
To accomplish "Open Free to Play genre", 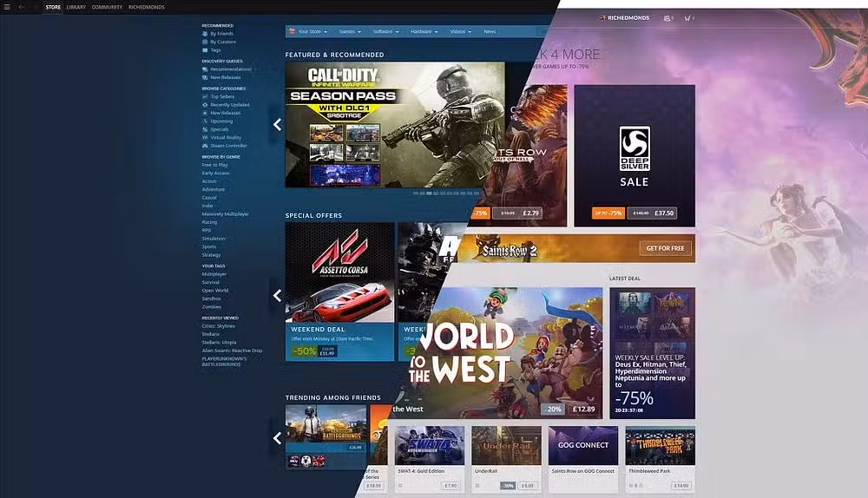I will (214, 165).
